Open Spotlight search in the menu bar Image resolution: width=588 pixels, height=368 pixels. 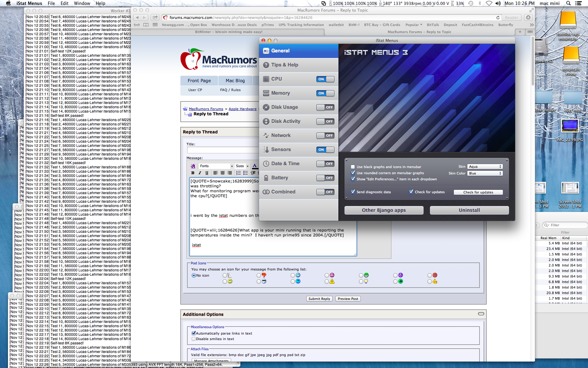pos(568,3)
